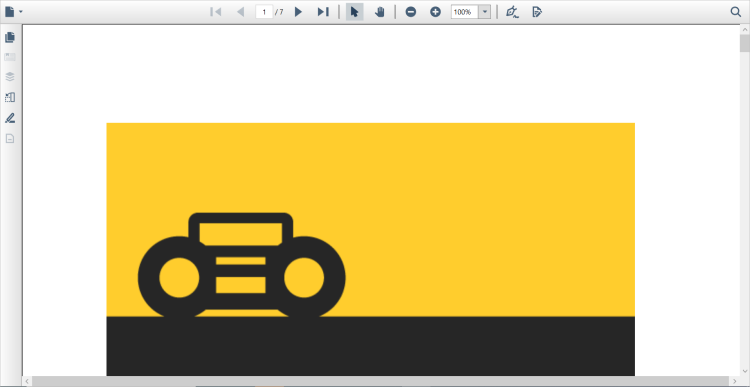Screen dimensions: 750x387
Task: Click the 100% zoom value field
Action: click(464, 12)
